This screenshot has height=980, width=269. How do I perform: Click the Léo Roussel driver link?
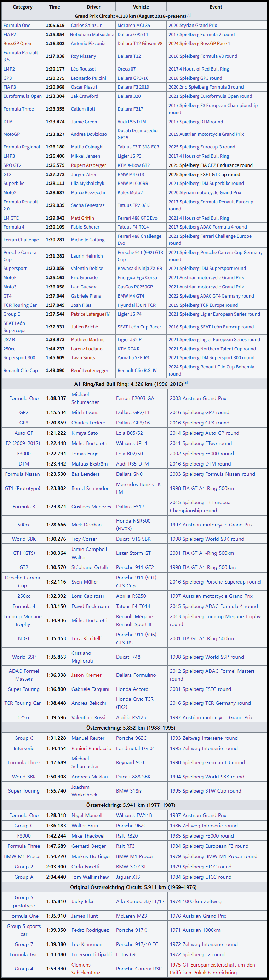[83, 69]
